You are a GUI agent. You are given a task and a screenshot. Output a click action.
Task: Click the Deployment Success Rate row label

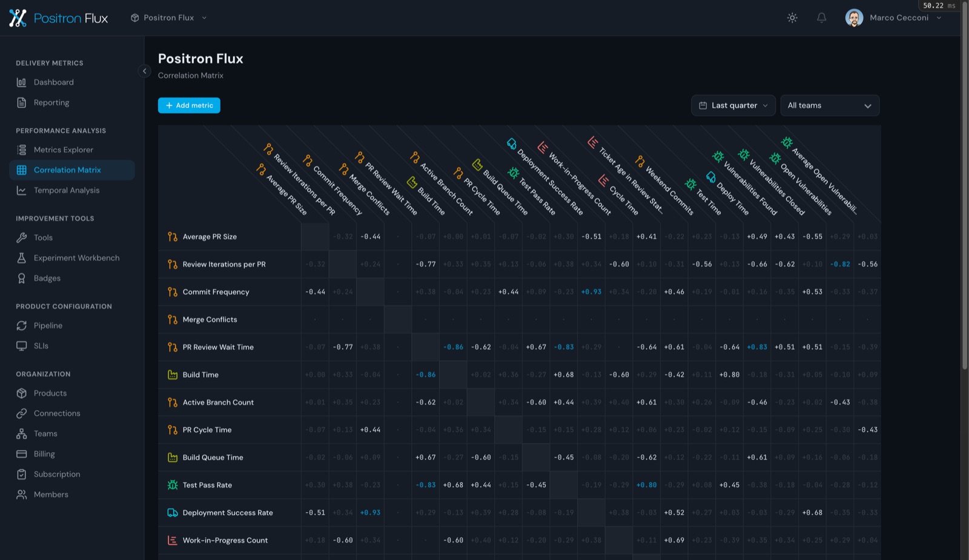point(228,513)
